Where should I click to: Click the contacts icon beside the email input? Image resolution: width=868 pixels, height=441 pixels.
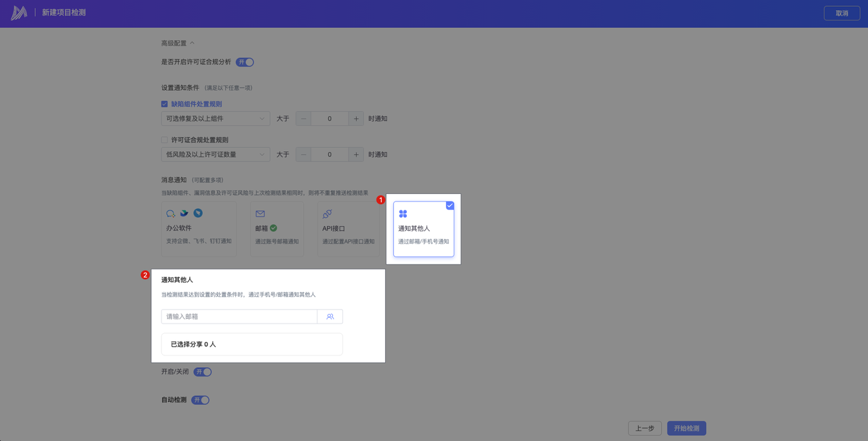(x=330, y=317)
